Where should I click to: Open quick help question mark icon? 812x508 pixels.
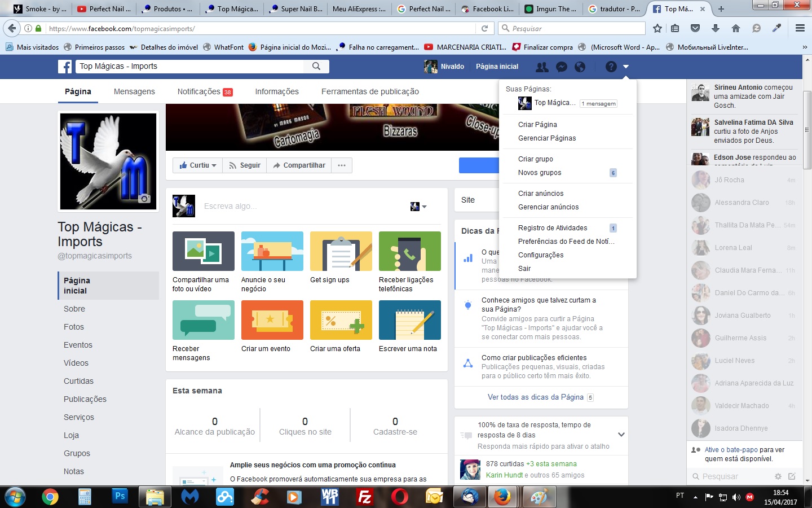click(x=611, y=67)
